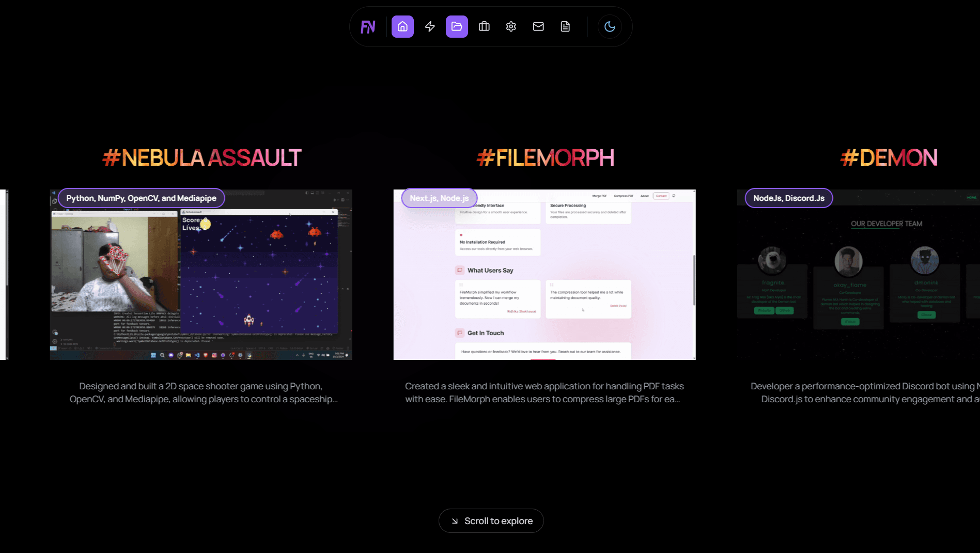Screen dimensions: 980x553
Task: Open the envelope contact icon
Action: tap(538, 27)
